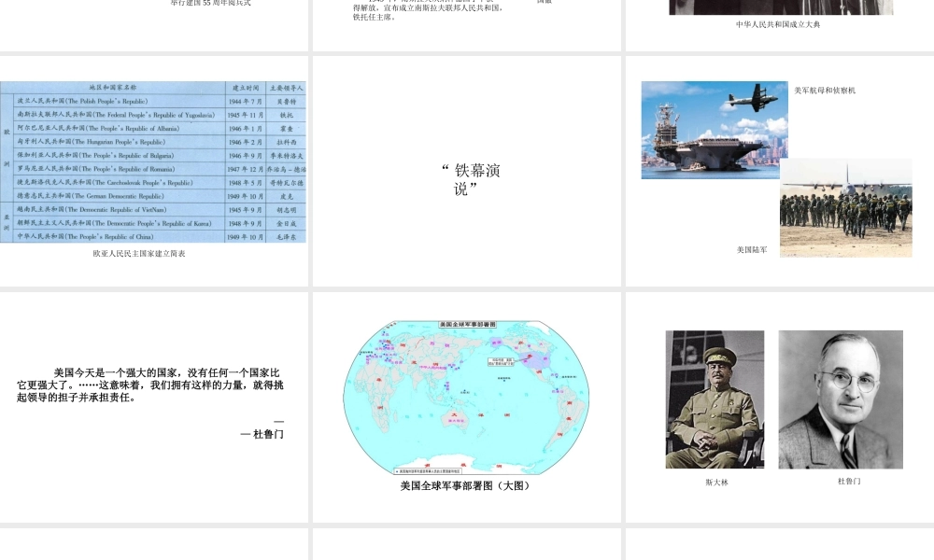Select the table caption "欧亚人民民主国家建立简表"

click(x=139, y=254)
